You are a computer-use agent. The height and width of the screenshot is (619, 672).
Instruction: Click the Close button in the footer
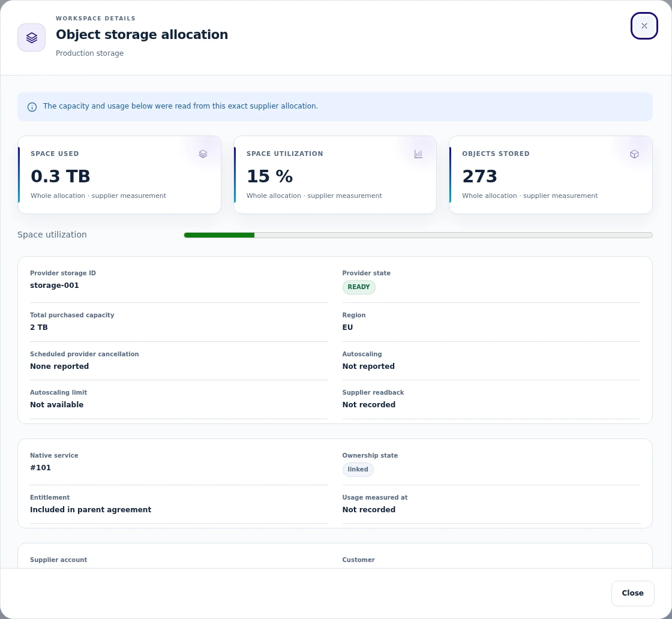632,593
